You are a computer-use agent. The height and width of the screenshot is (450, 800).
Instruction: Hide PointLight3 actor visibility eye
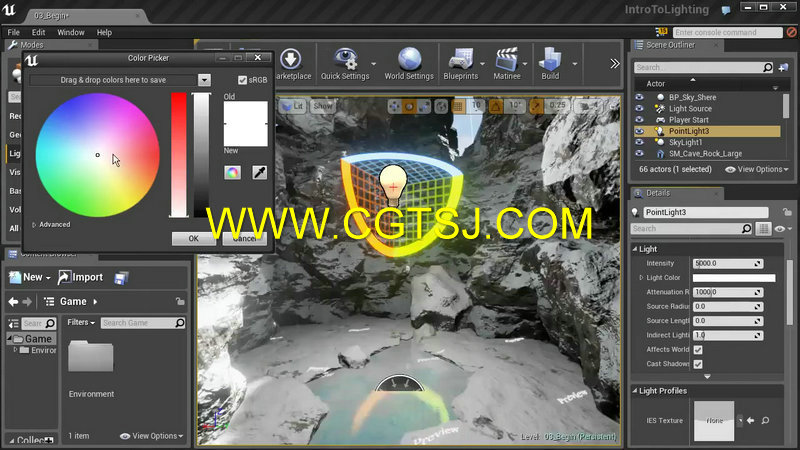click(639, 131)
